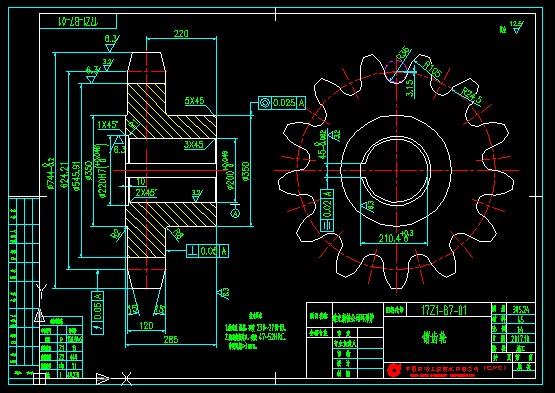The image size is (555, 393).
Task: Click the UCS origin square icon
Action: (x=39, y=378)
